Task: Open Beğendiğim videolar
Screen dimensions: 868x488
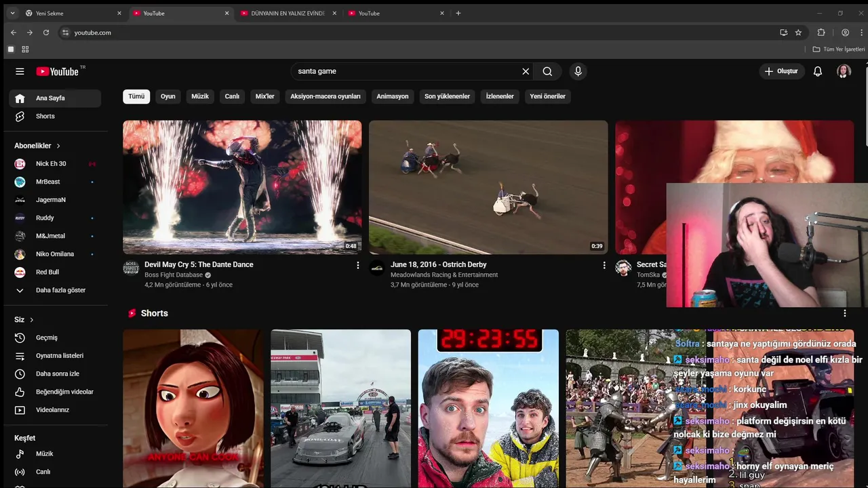Action: click(x=55, y=392)
